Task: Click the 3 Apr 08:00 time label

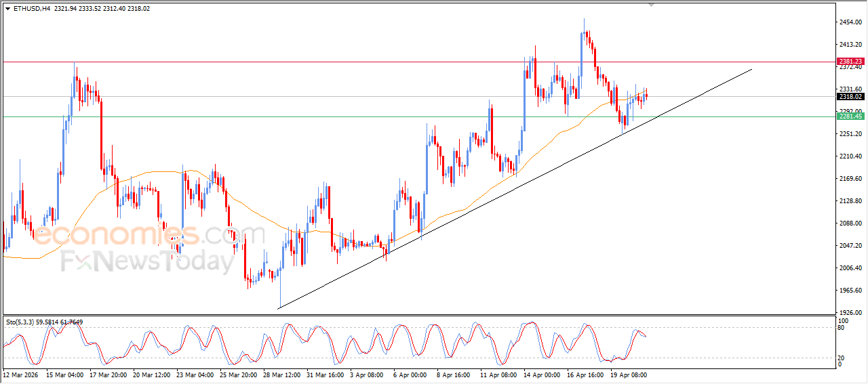Action: (x=368, y=374)
